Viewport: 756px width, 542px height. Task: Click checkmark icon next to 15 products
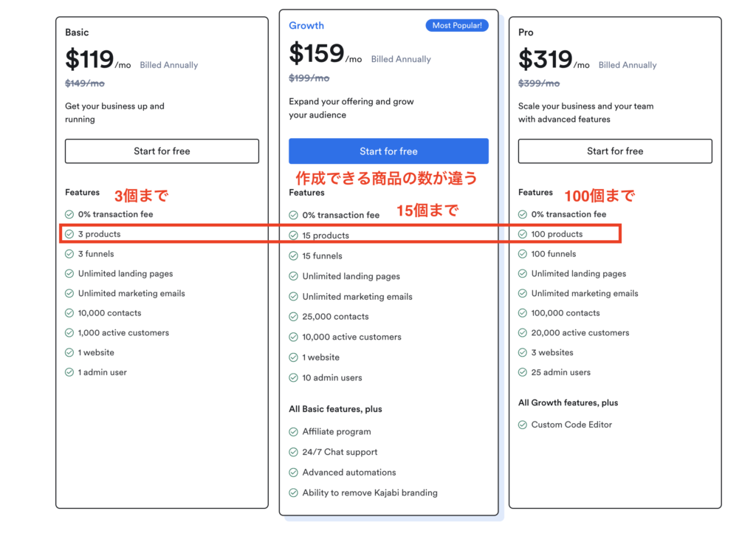tap(293, 236)
